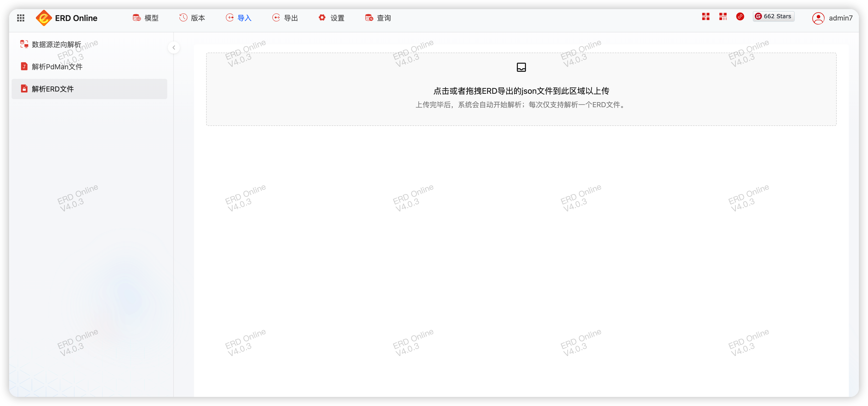Click the admin7 user avatar icon
This screenshot has width=868, height=406.
[818, 18]
